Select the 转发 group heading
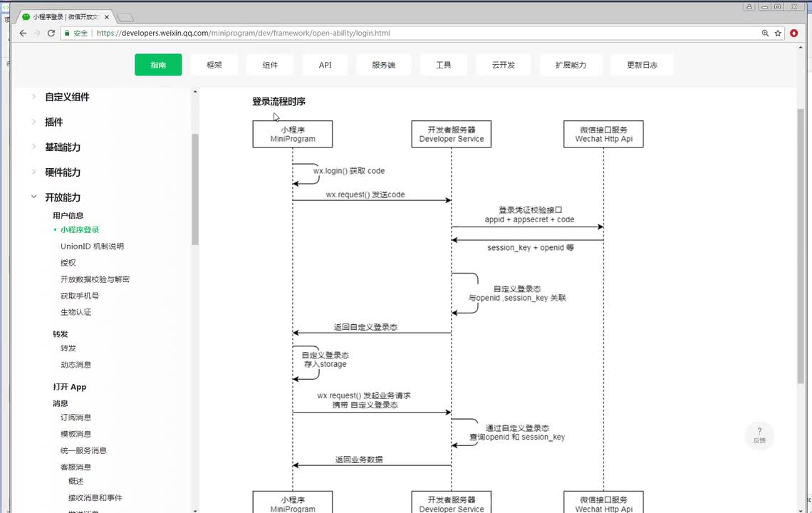 coord(60,334)
